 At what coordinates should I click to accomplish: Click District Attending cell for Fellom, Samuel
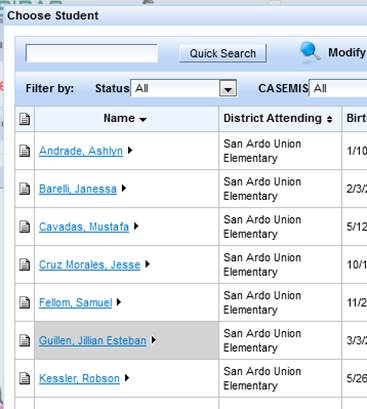(x=280, y=303)
